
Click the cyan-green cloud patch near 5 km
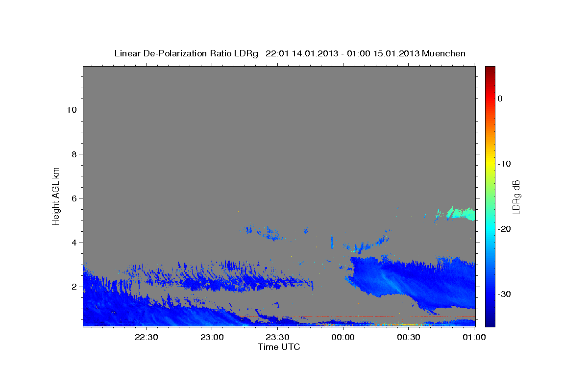pyautogui.click(x=462, y=214)
